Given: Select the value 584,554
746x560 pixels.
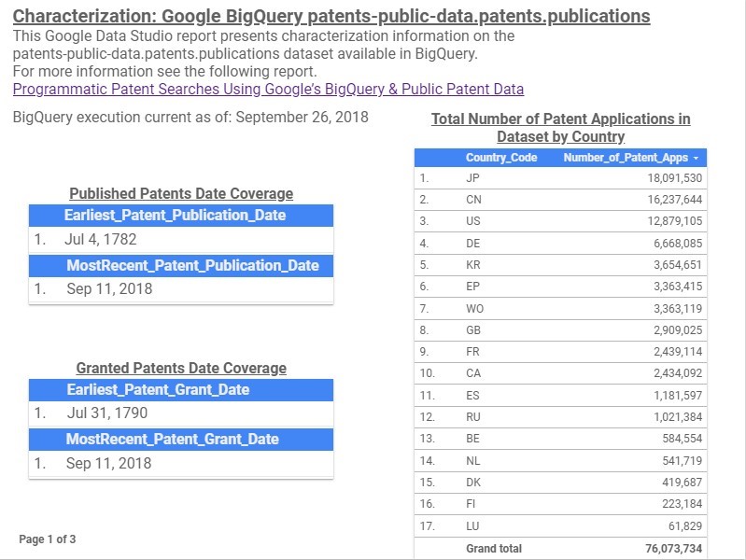Looking at the screenshot, I should click(x=683, y=438).
